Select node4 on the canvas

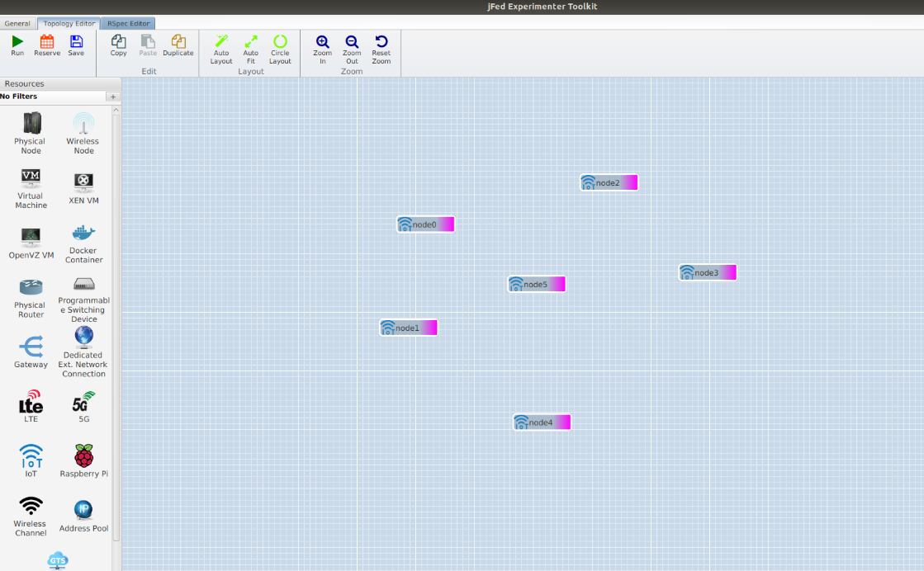542,422
